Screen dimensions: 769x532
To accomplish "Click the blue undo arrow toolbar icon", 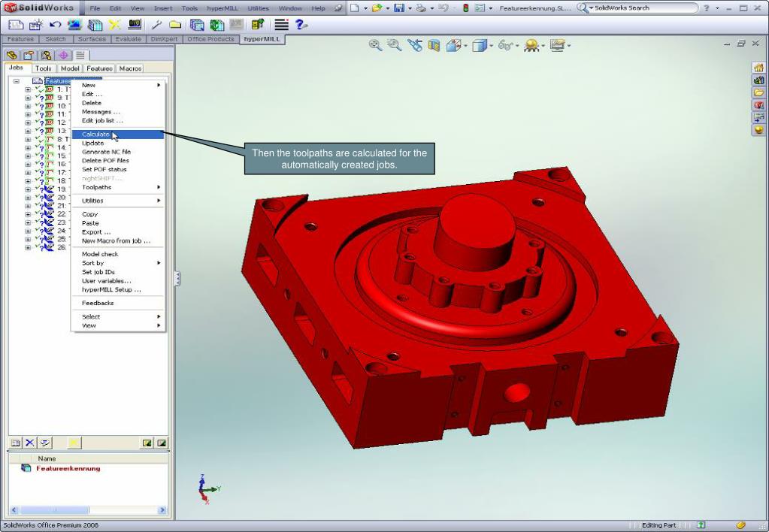I will [x=55, y=25].
